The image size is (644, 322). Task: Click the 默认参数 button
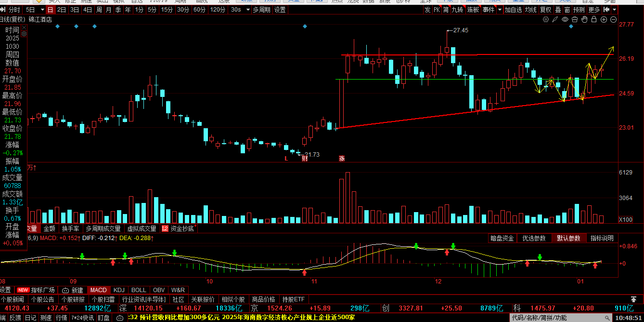[x=569, y=238]
